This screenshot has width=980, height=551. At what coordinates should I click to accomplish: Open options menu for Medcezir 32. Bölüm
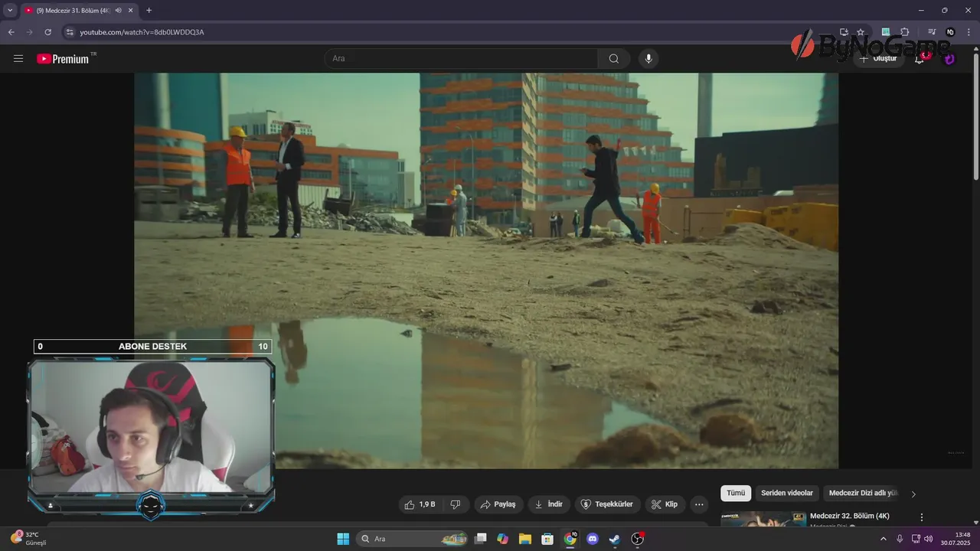[x=922, y=517]
